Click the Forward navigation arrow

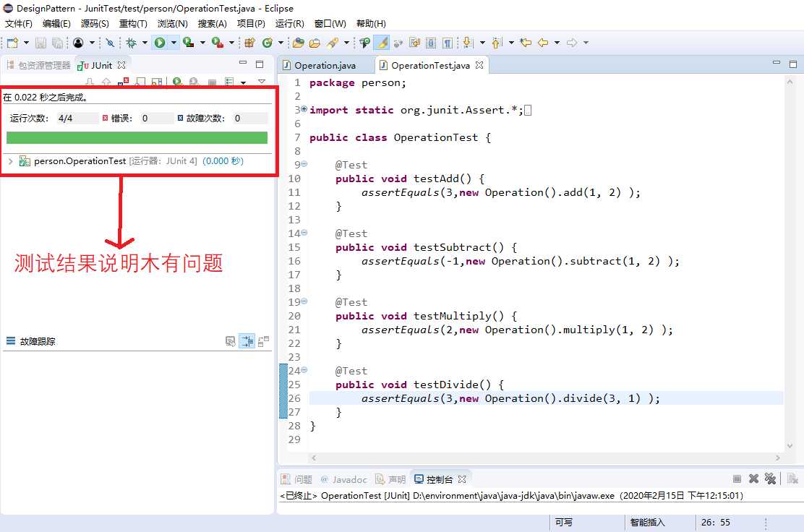pos(572,43)
